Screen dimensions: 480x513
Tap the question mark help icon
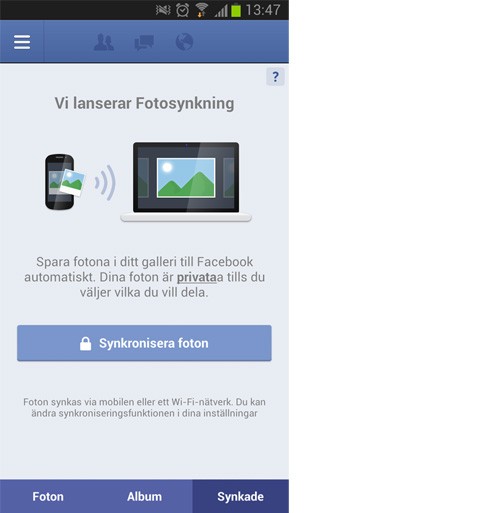pyautogui.click(x=275, y=77)
